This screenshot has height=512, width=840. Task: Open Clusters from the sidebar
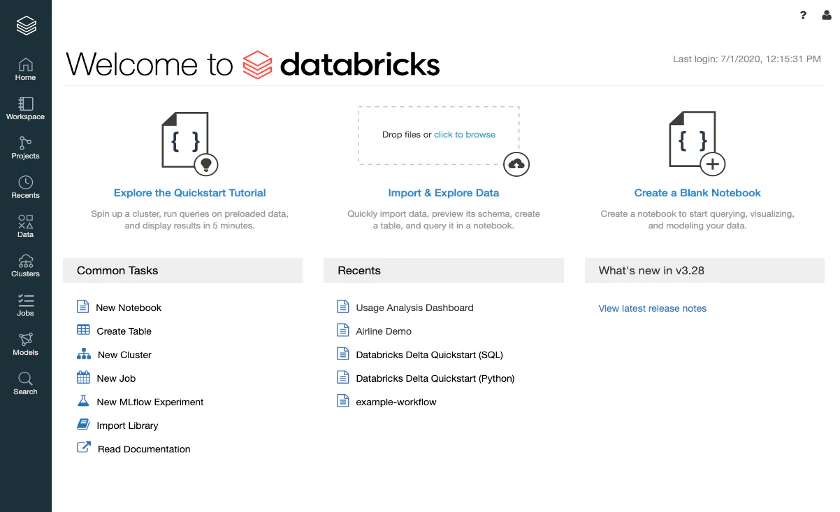coord(25,265)
